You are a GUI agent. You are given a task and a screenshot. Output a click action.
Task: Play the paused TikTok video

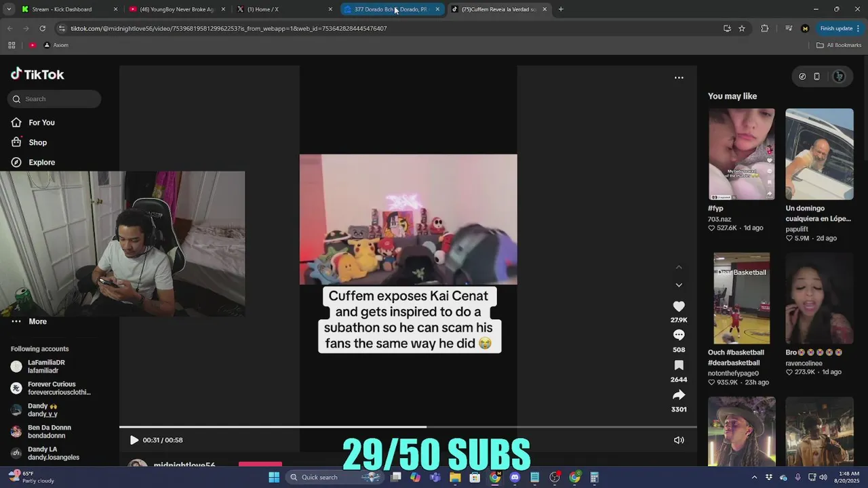tap(134, 440)
